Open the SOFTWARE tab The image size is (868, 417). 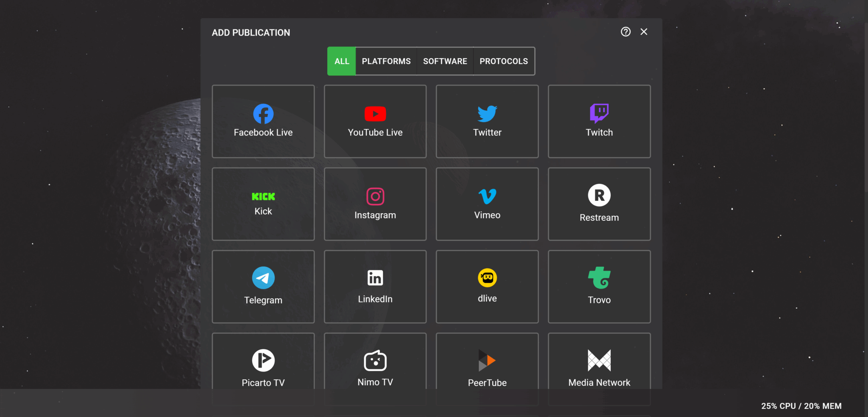click(445, 61)
